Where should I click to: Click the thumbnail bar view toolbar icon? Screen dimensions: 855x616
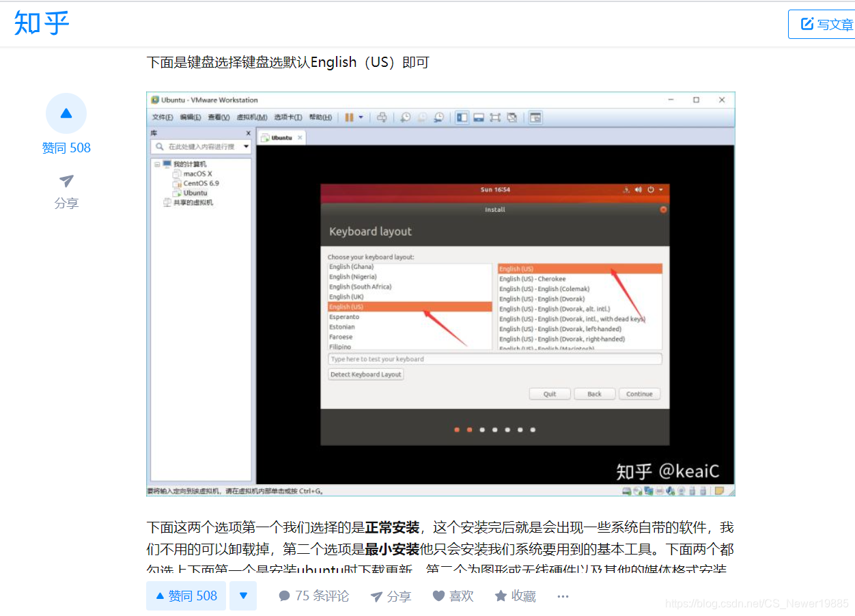479,117
